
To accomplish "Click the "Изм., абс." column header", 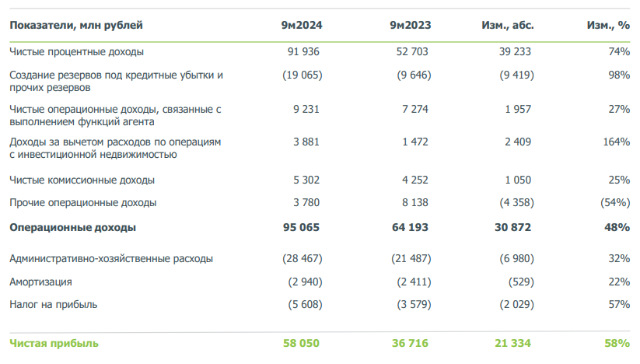I will [x=508, y=26].
